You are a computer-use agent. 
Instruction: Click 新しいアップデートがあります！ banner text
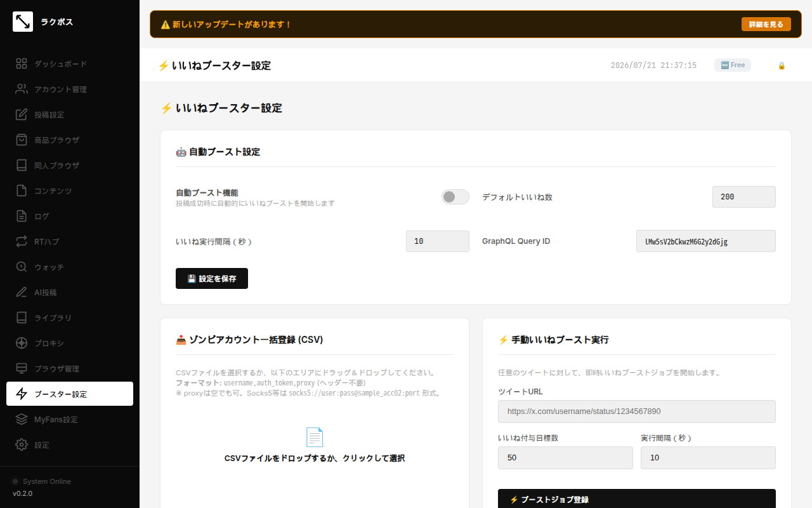coord(232,24)
